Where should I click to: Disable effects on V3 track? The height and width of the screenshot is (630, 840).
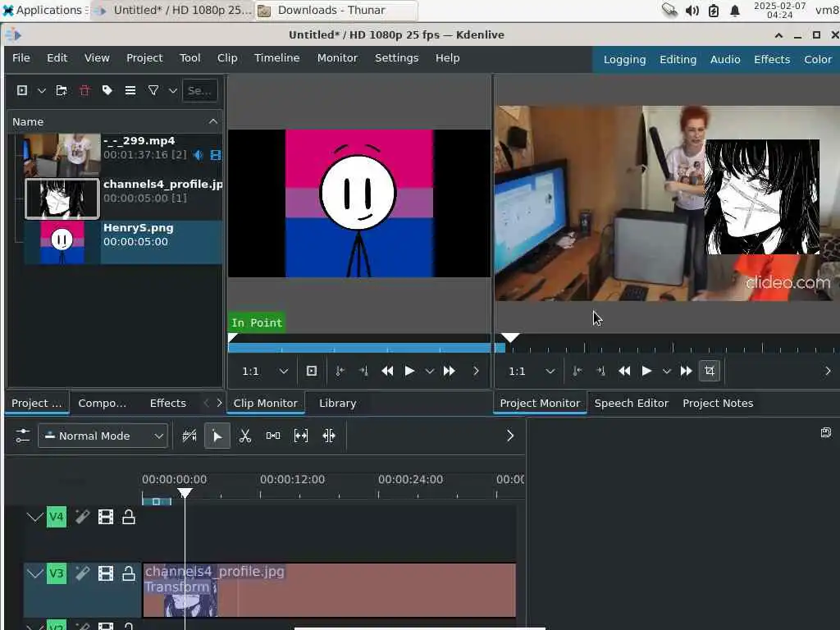[82, 573]
